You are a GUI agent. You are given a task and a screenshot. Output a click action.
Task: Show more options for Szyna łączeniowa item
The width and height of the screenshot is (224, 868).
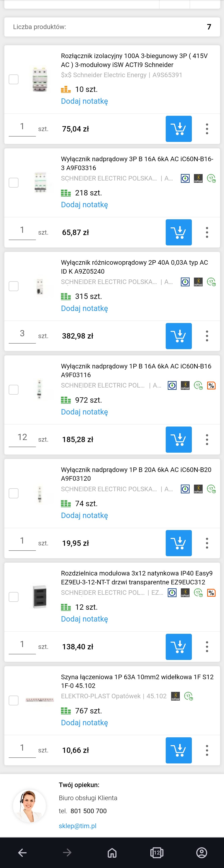207,750
